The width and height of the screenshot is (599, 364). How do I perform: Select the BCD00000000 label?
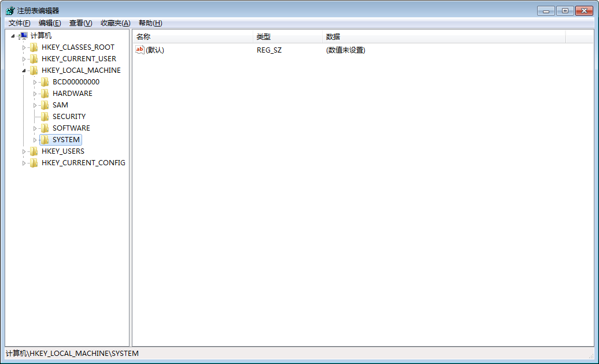pyautogui.click(x=76, y=82)
